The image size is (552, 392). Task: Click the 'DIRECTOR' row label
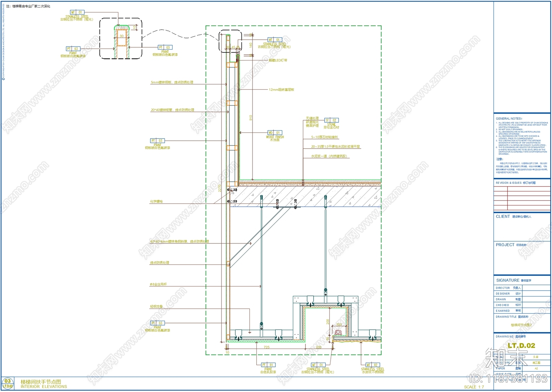pyautogui.click(x=503, y=288)
